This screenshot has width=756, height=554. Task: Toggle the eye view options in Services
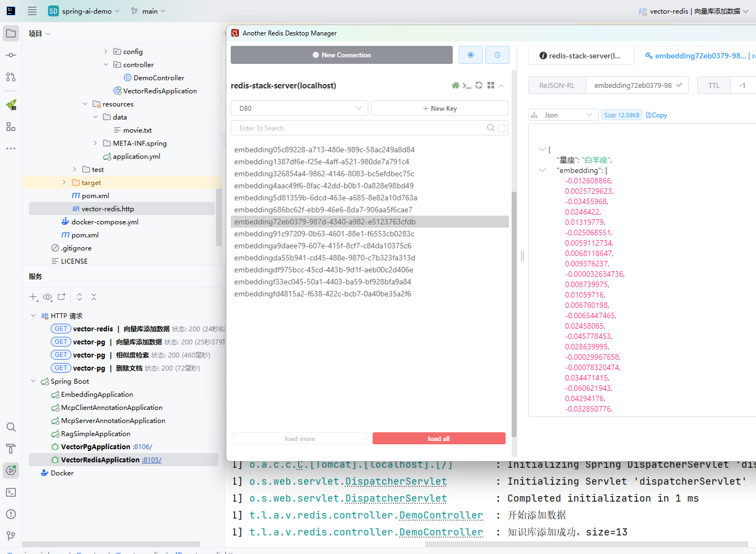[x=47, y=297]
